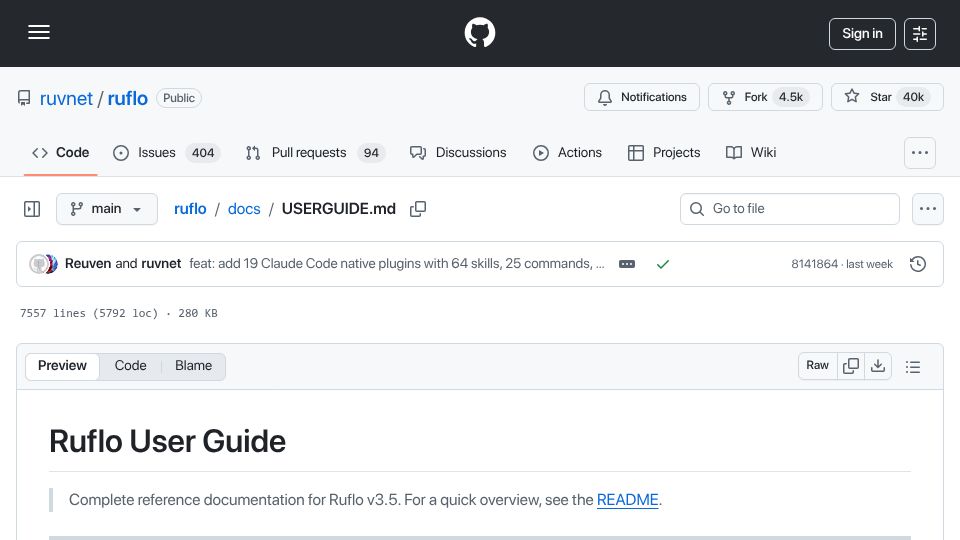Image resolution: width=960 pixels, height=540 pixels.
Task: Open the latest commit message link
Action: tap(397, 263)
